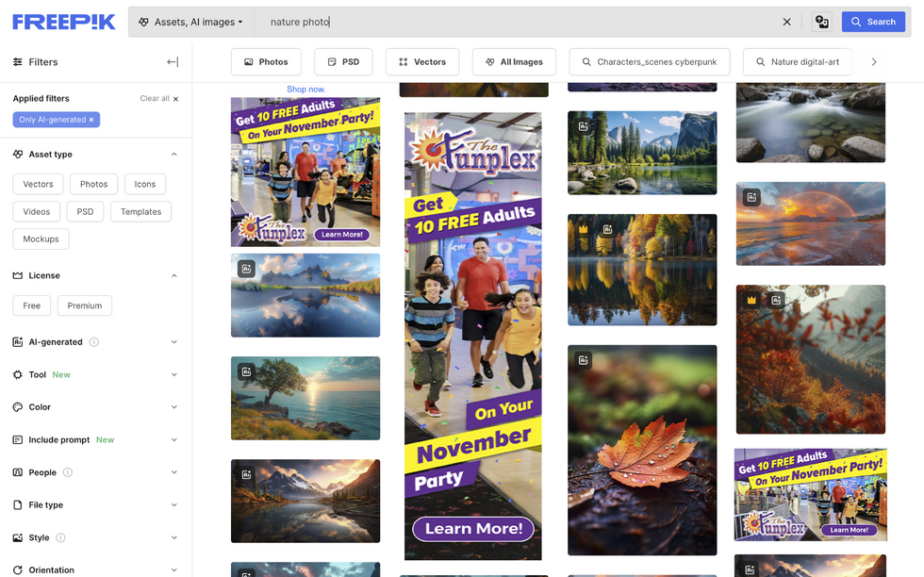Click the premium crown on red leaves mountain image
This screenshot has width=924, height=577.
[x=751, y=300]
